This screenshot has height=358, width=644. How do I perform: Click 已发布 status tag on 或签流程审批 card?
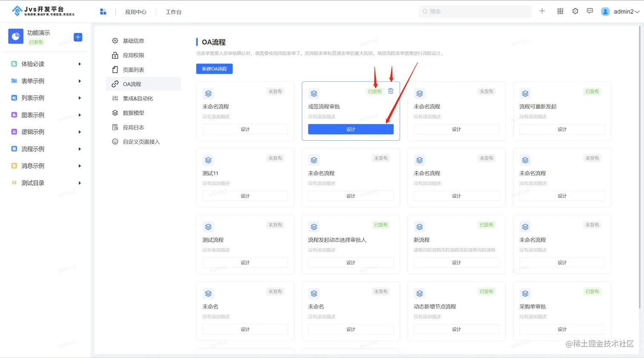[x=375, y=91]
